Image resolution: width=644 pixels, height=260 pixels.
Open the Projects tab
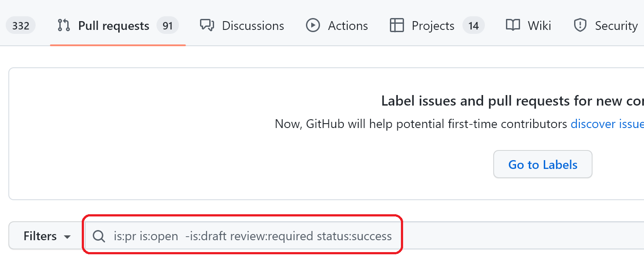[x=433, y=26]
